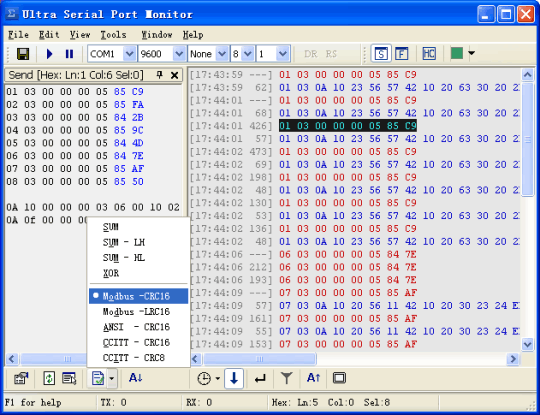Click the application icon in title bar
Screen dimensions: 540x415
coord(11,14)
